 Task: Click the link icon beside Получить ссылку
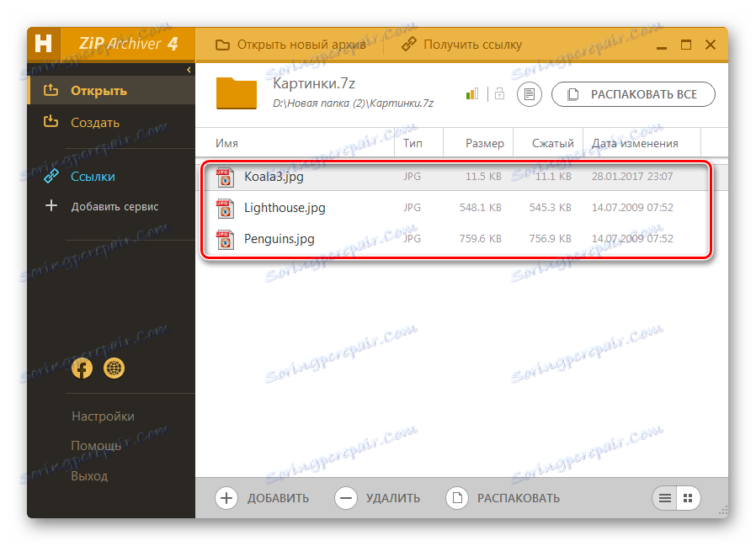point(409,45)
